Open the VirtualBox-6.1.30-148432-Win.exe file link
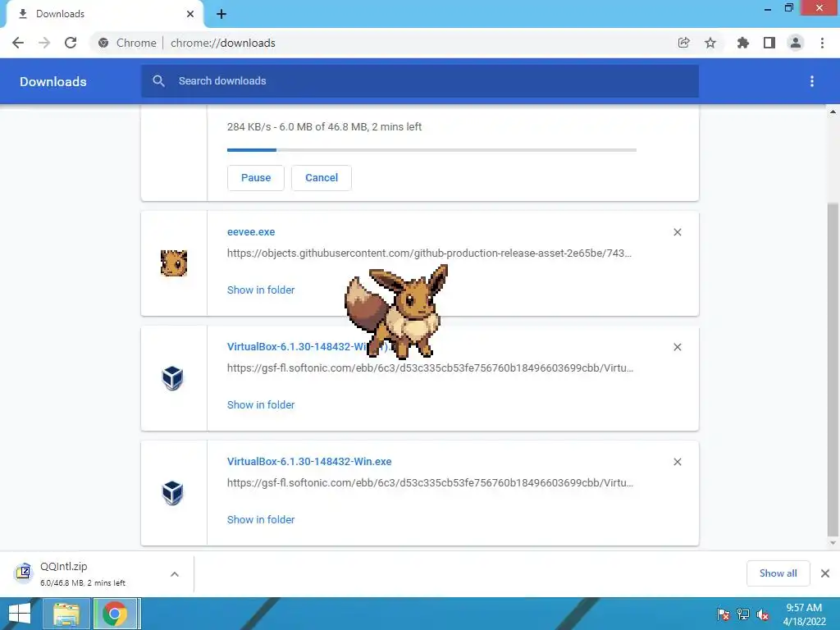 (309, 462)
